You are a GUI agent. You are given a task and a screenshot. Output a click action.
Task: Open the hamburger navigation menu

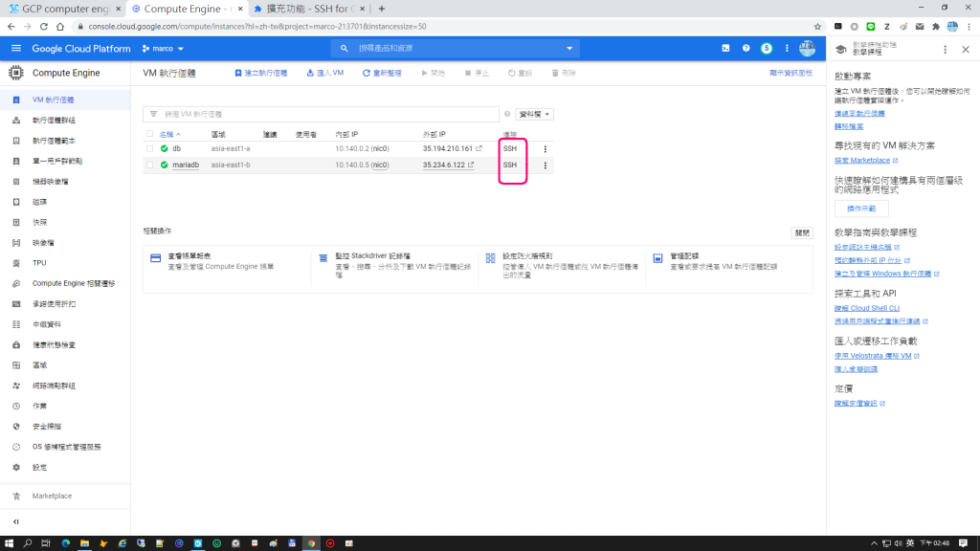(16, 48)
